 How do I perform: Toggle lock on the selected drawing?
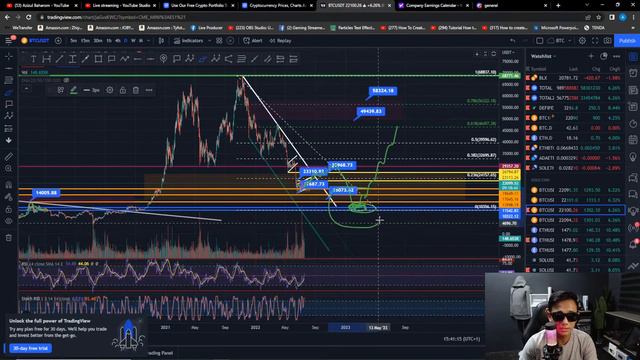coord(123,90)
